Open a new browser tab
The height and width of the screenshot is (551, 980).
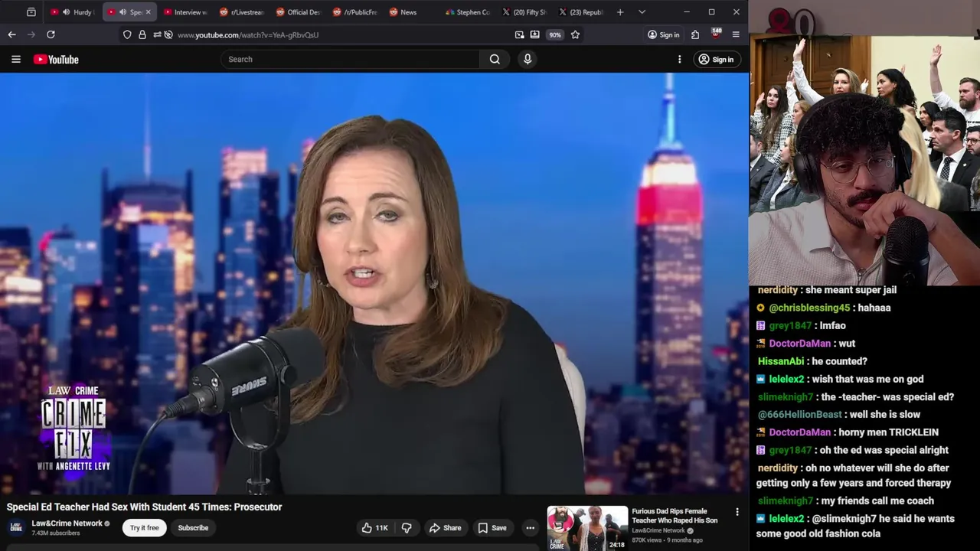tap(620, 12)
